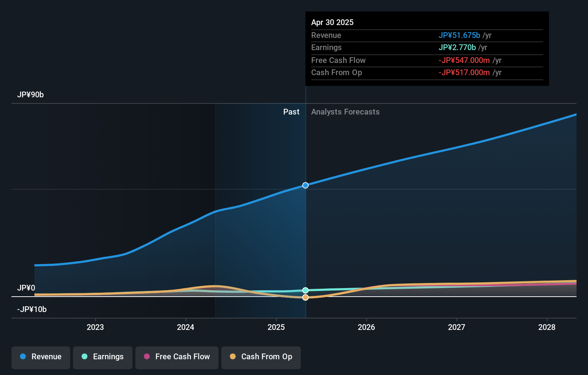Image resolution: width=588 pixels, height=375 pixels.
Task: Click the pink Free Cash Flow legend dot
Action: [x=147, y=356]
